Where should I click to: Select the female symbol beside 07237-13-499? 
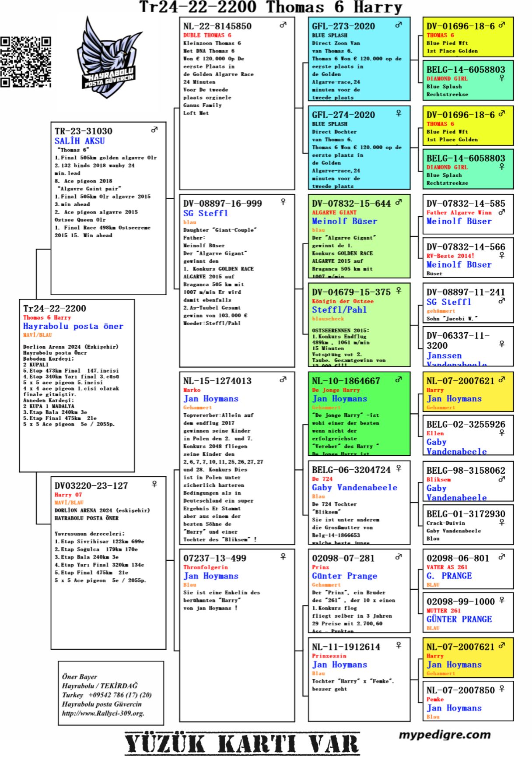(x=283, y=556)
